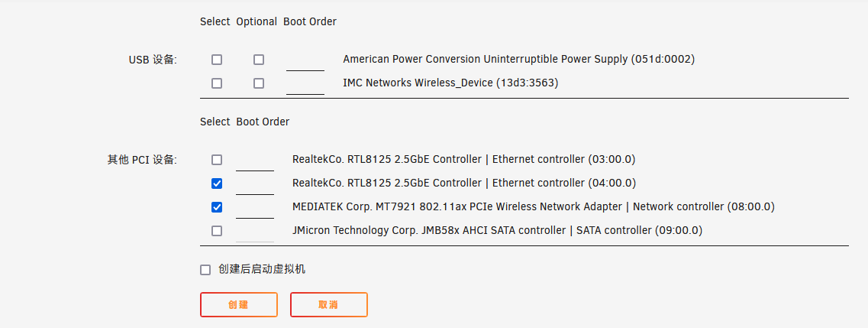Viewport: 868px width, 328px height.
Task: Select JMicron JMB58x SATA controller checkbox
Action: pos(217,231)
